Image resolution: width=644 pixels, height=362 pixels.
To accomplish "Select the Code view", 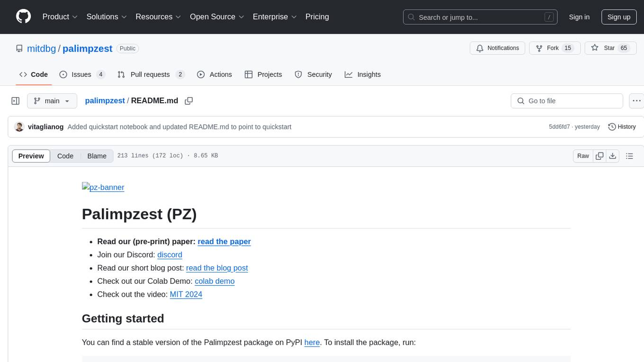I will (x=65, y=156).
